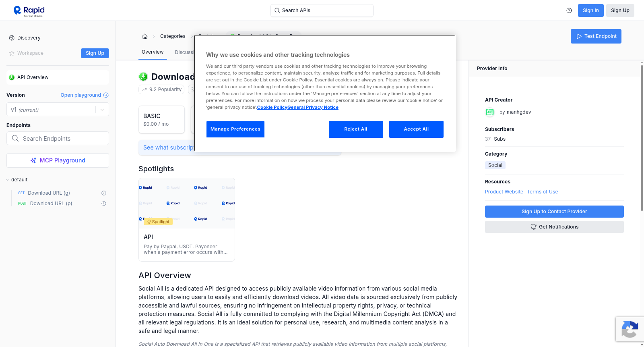
Task: Open the v1 (current) version dropdown
Action: coord(58,110)
